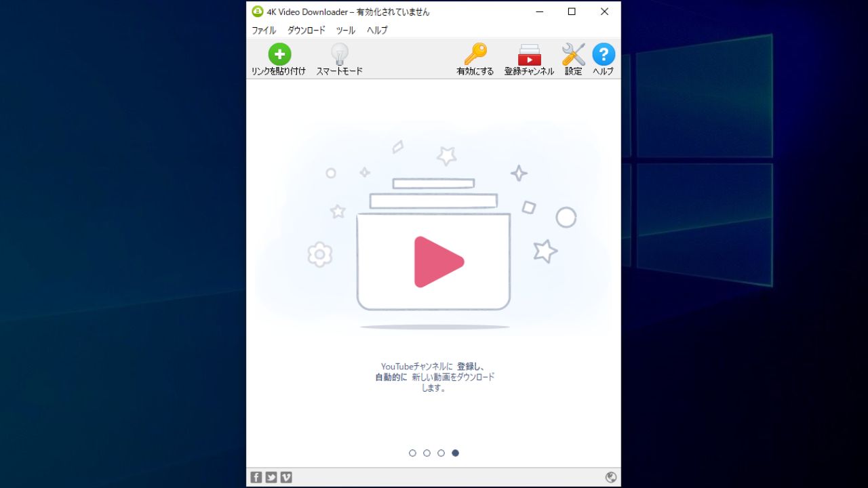The height and width of the screenshot is (488, 868).
Task: Select the second slide indicator dot
Action: click(x=427, y=453)
